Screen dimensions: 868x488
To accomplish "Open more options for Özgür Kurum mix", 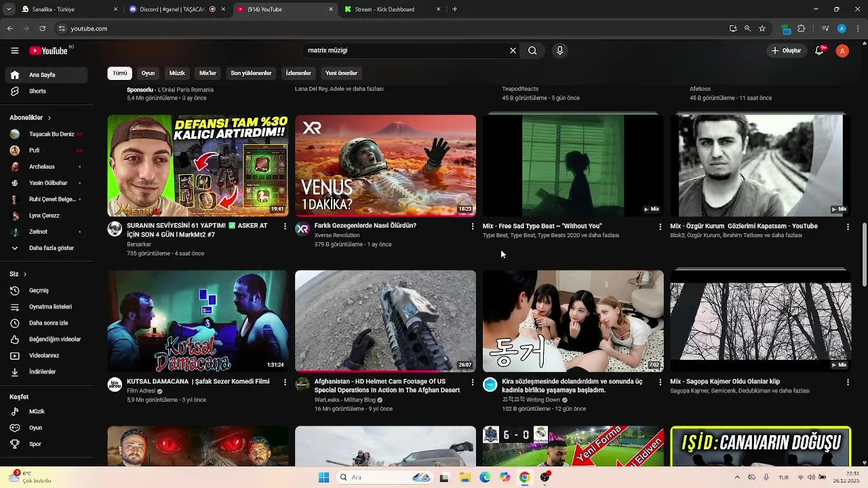I will 848,227.
